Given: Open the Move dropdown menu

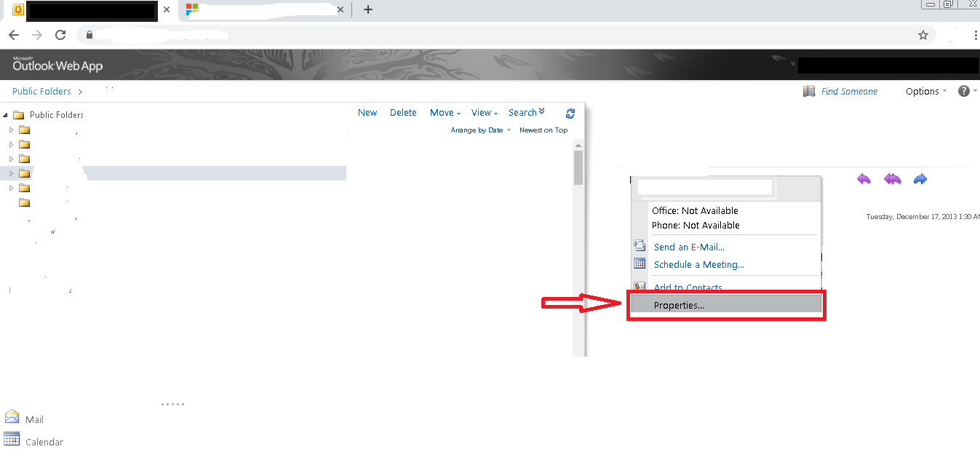Looking at the screenshot, I should pos(444,113).
